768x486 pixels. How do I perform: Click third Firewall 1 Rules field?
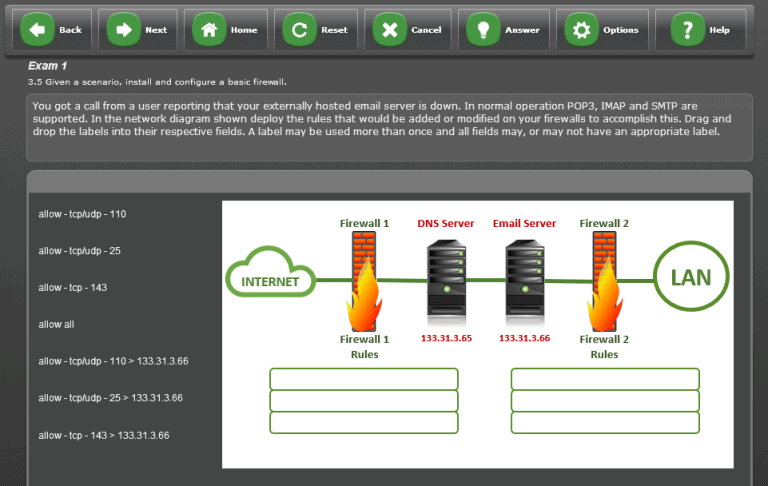point(364,423)
